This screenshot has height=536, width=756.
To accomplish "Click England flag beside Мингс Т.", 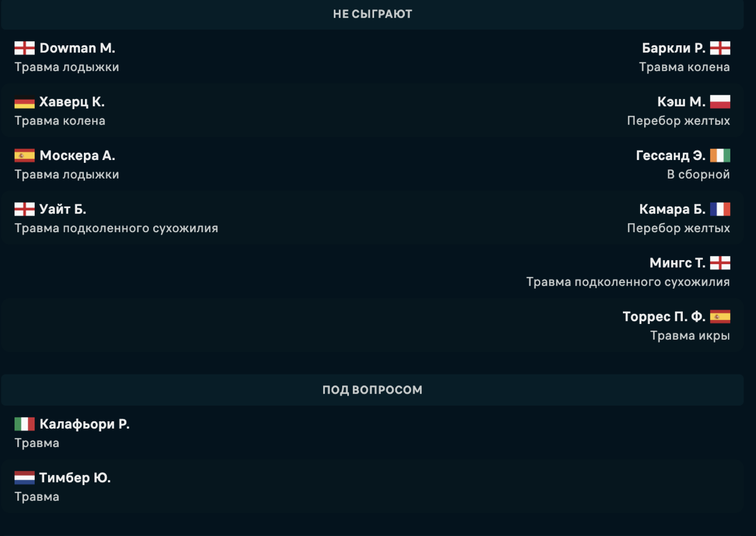I will pos(720,263).
